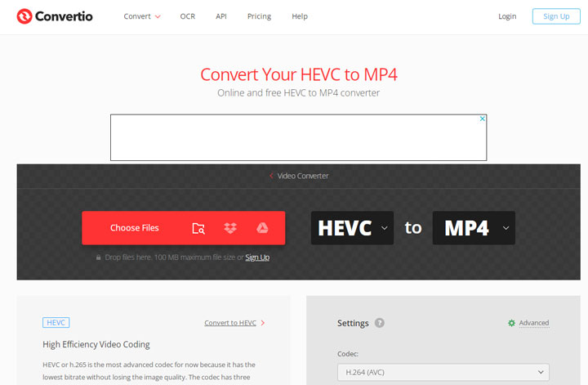Open the Pricing page
The height and width of the screenshot is (385, 588).
(259, 16)
